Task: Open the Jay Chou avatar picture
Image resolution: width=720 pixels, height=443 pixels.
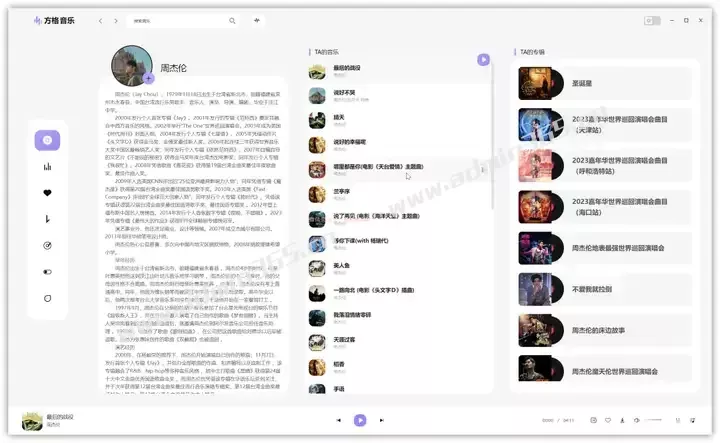Action: click(x=132, y=65)
